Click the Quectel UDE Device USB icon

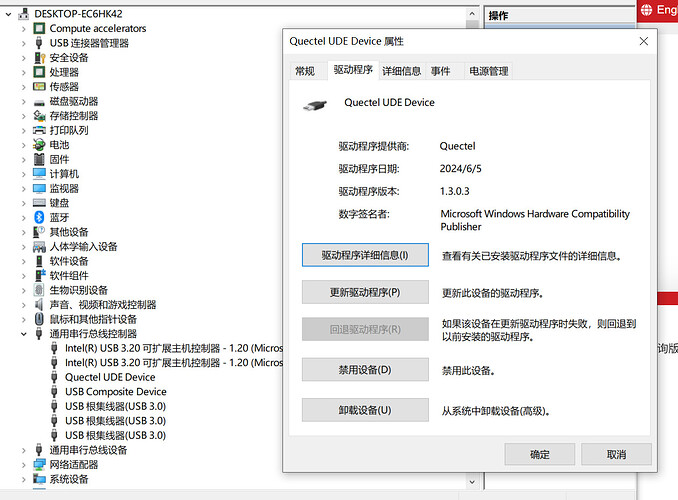pos(55,377)
